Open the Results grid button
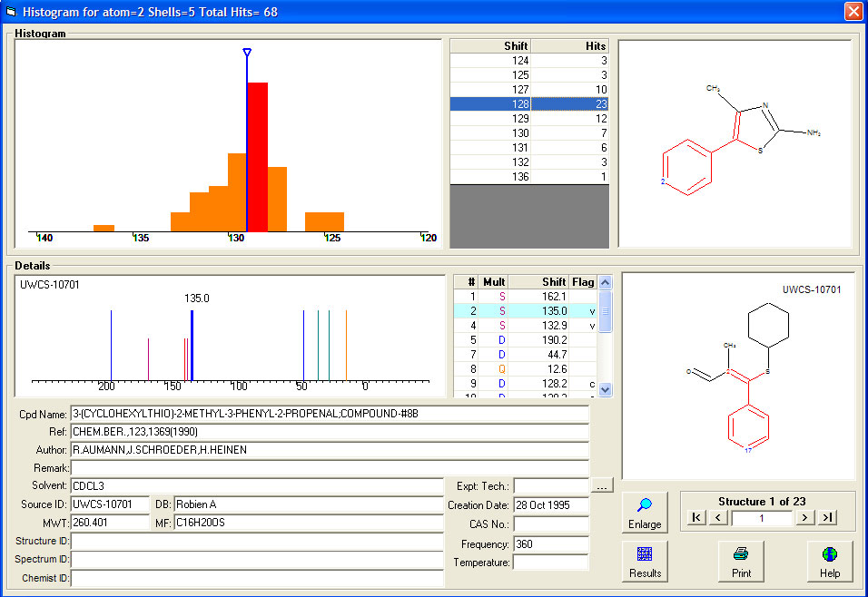This screenshot has width=868, height=597. 645,561
